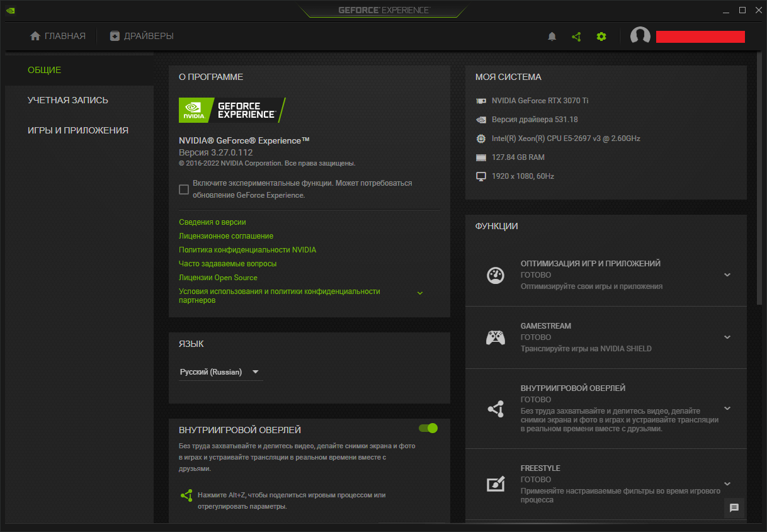Screen dimensions: 767x532
Task: Click the game optimization gauge icon
Action: 496,275
